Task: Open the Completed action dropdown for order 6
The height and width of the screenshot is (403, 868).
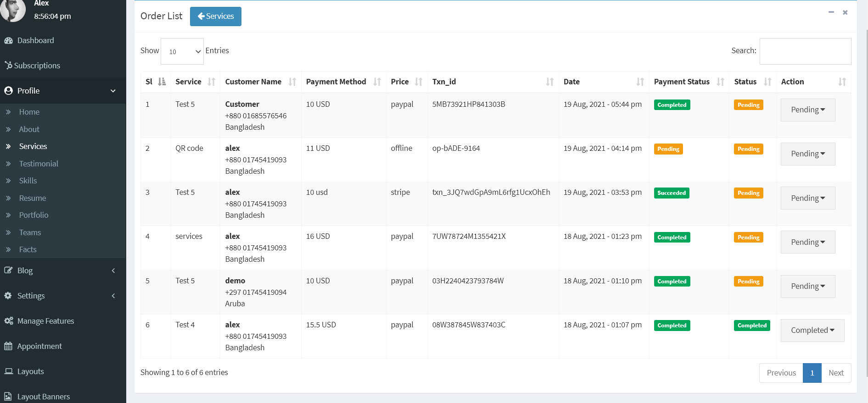Action: click(x=812, y=330)
